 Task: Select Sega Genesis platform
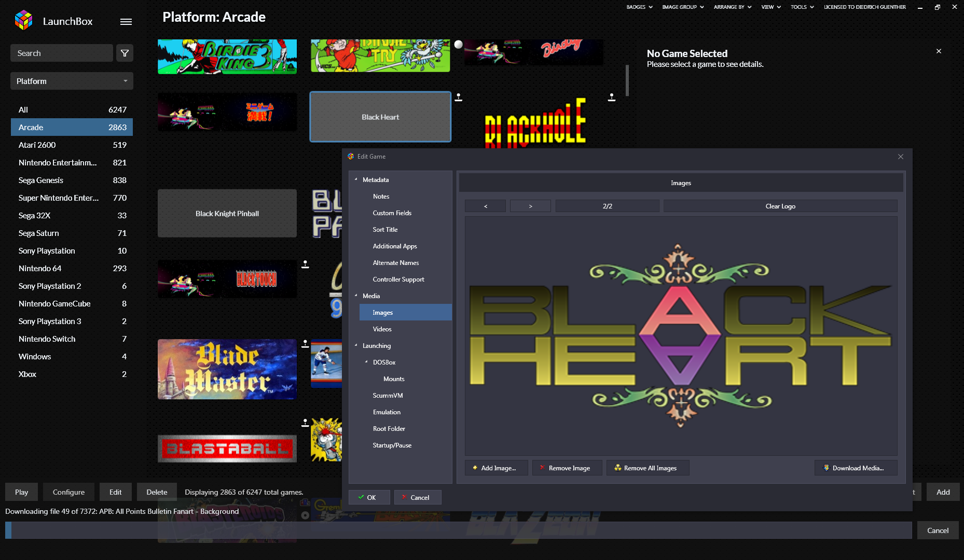click(72, 180)
